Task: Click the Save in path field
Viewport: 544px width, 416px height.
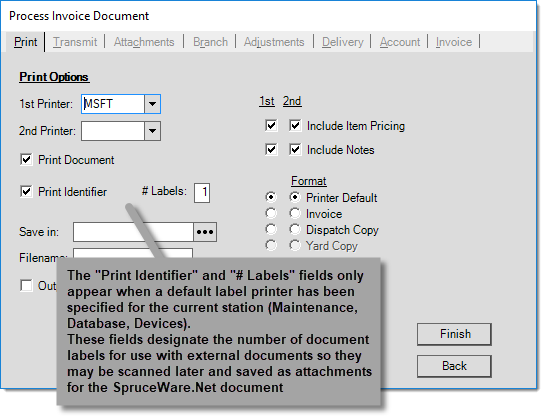Action: tap(133, 232)
